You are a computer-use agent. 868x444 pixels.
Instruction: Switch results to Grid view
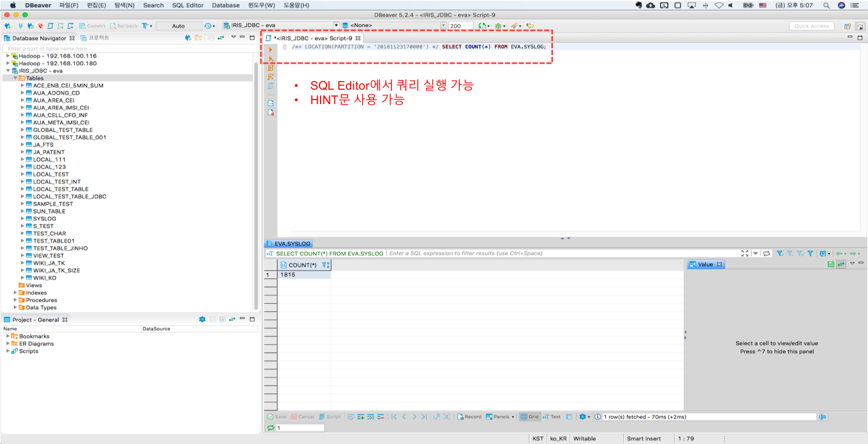pos(530,417)
